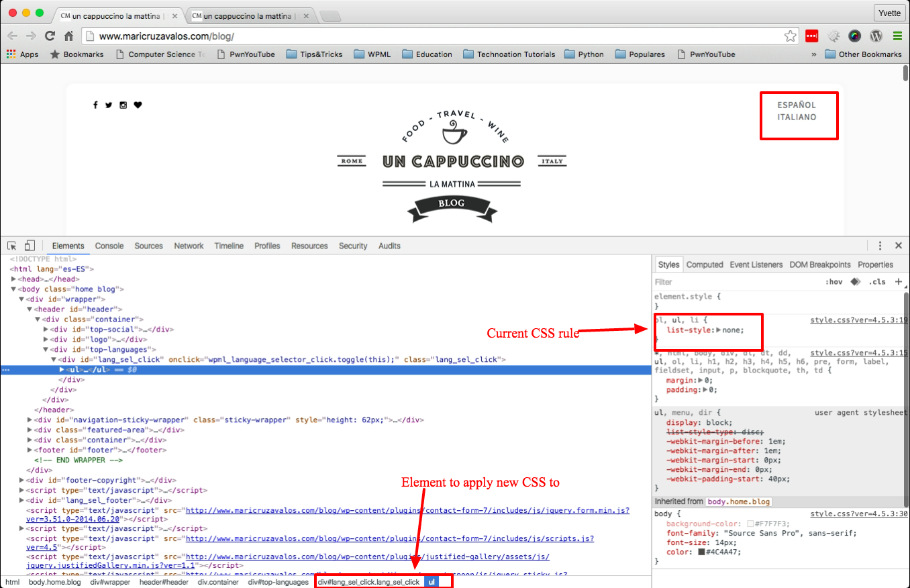910x588 pixels.
Task: Open DevTools three-dot settings menu
Action: [x=880, y=246]
